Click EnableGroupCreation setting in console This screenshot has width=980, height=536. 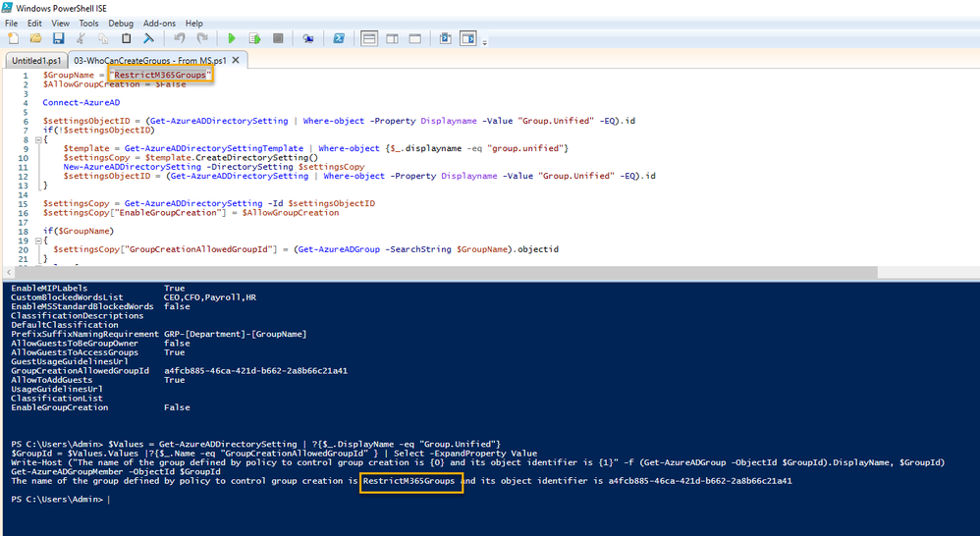[59, 407]
